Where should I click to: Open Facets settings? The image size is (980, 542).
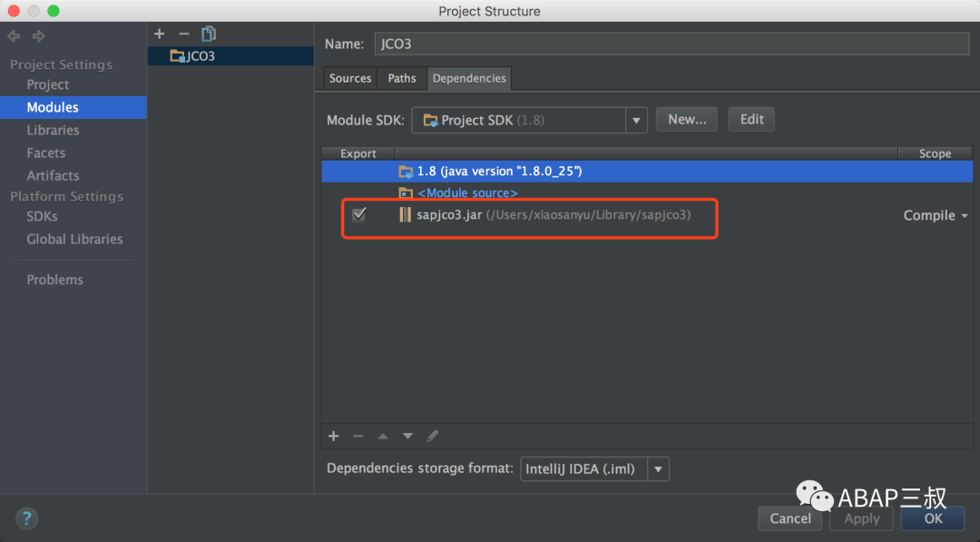click(x=45, y=153)
